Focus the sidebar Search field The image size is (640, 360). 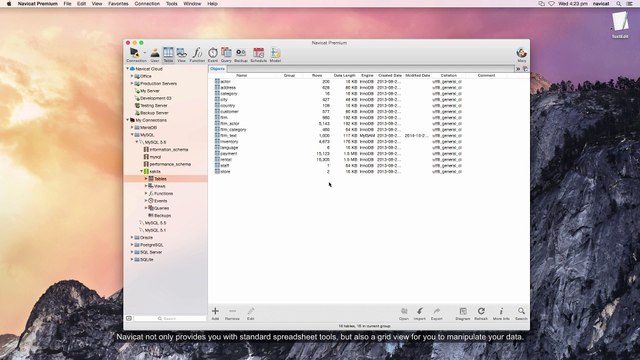(170, 318)
